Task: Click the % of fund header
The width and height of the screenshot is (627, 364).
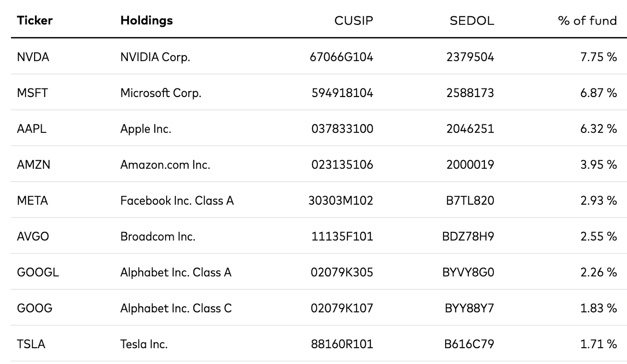Action: coord(587,20)
